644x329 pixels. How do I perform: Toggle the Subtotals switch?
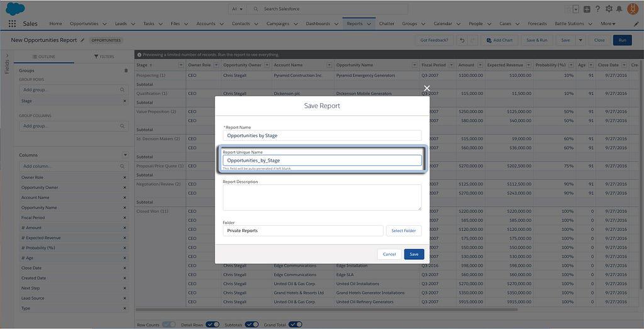252,325
